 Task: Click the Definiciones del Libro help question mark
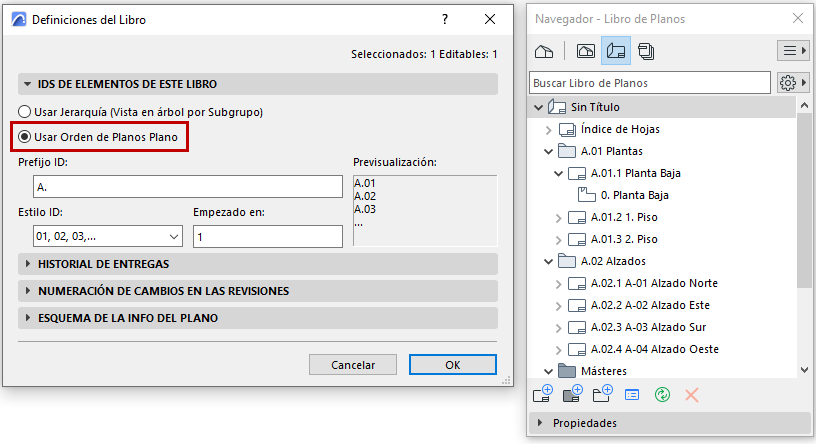(x=444, y=19)
